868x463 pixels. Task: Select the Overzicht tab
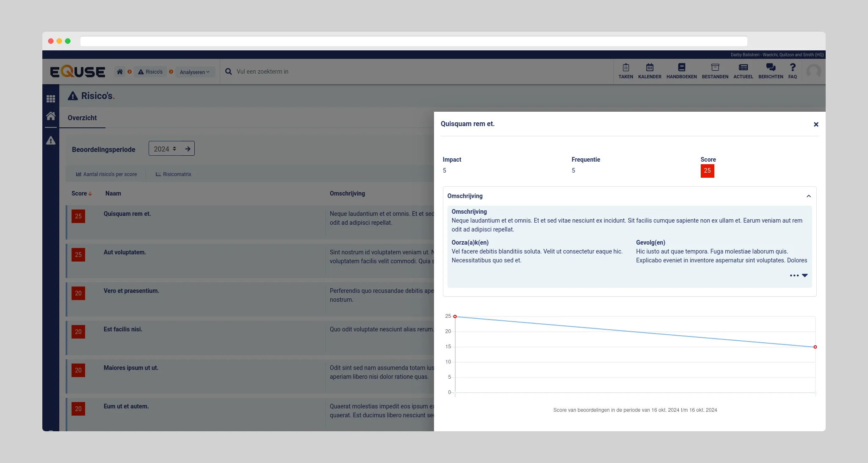(82, 118)
